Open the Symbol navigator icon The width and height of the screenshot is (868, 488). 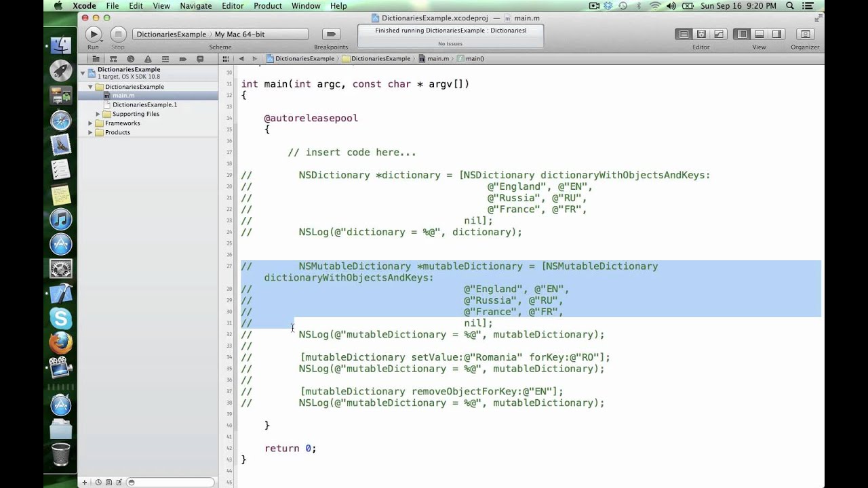click(x=113, y=59)
